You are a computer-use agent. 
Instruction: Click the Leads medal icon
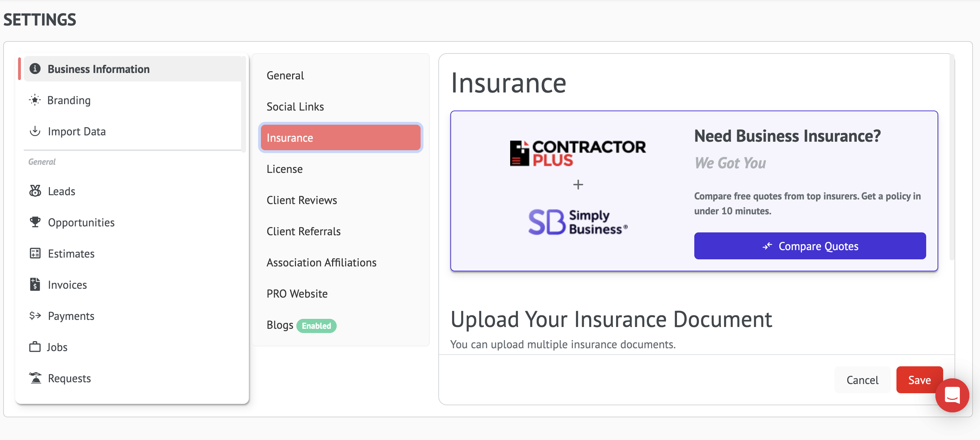[x=35, y=191]
